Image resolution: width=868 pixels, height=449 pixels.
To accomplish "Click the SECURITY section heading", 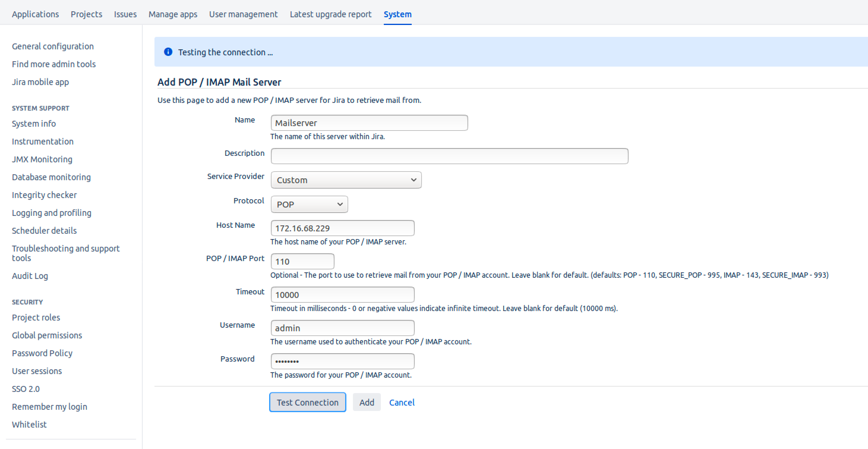I will click(27, 302).
